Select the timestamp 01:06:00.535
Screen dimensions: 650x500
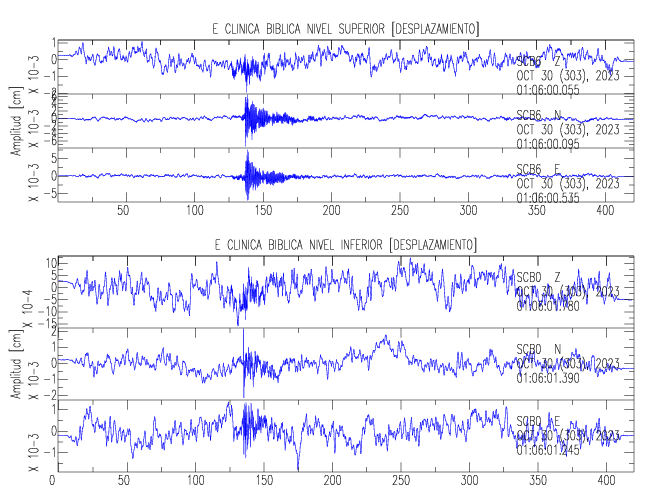548,197
